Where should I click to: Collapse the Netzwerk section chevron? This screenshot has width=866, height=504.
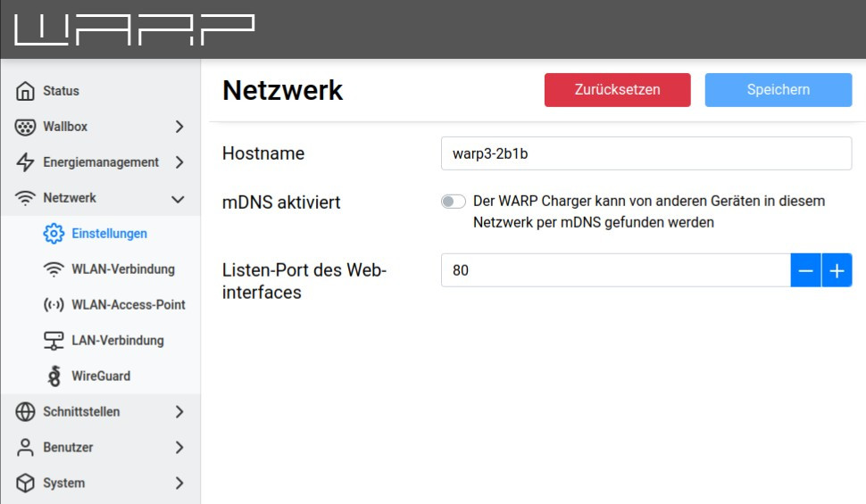[x=179, y=199]
